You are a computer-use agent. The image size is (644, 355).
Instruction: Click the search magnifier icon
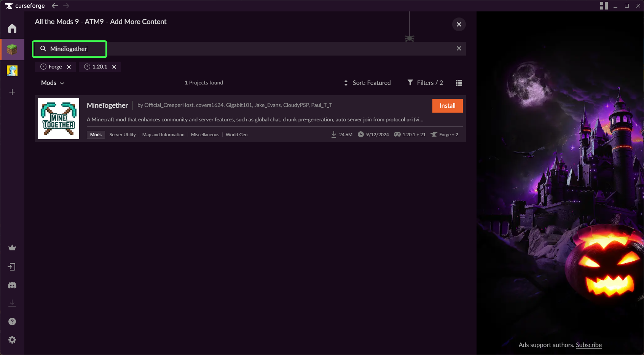43,49
